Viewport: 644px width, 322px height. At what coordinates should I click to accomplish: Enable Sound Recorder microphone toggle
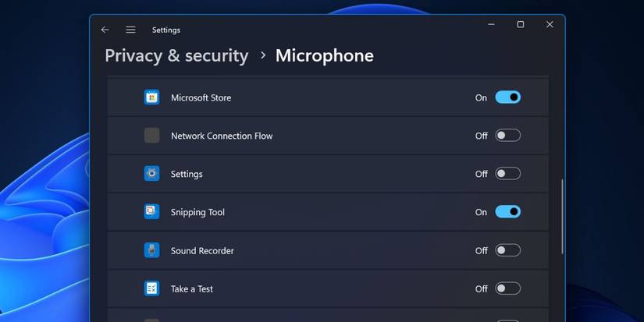pos(507,250)
